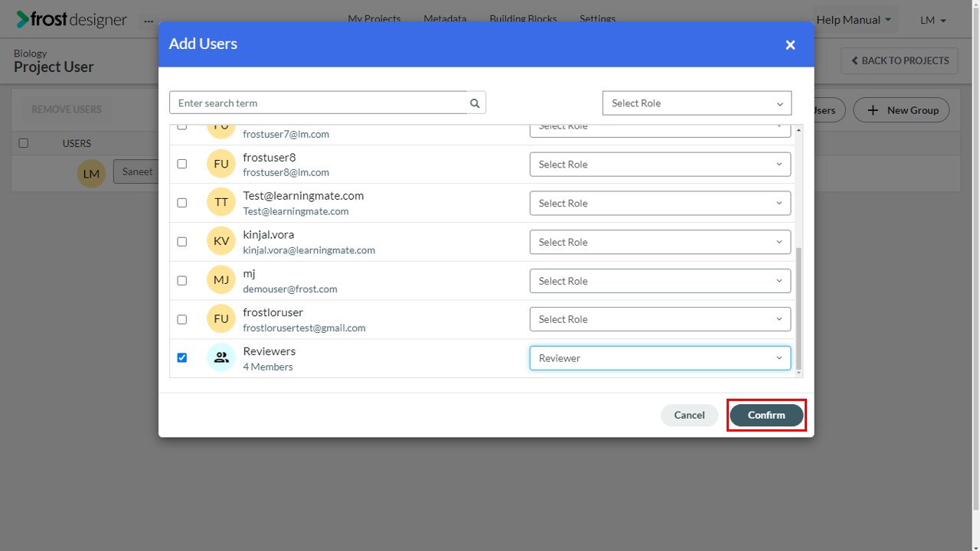Open the Reviewer role dropdown for Reviewers
The image size is (980, 551).
pyautogui.click(x=660, y=358)
